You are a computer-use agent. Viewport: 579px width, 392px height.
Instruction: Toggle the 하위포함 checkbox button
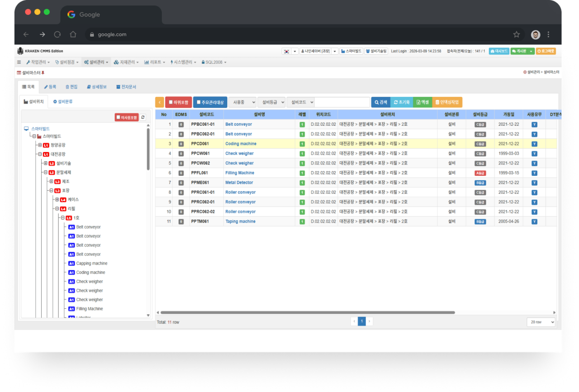(179, 102)
